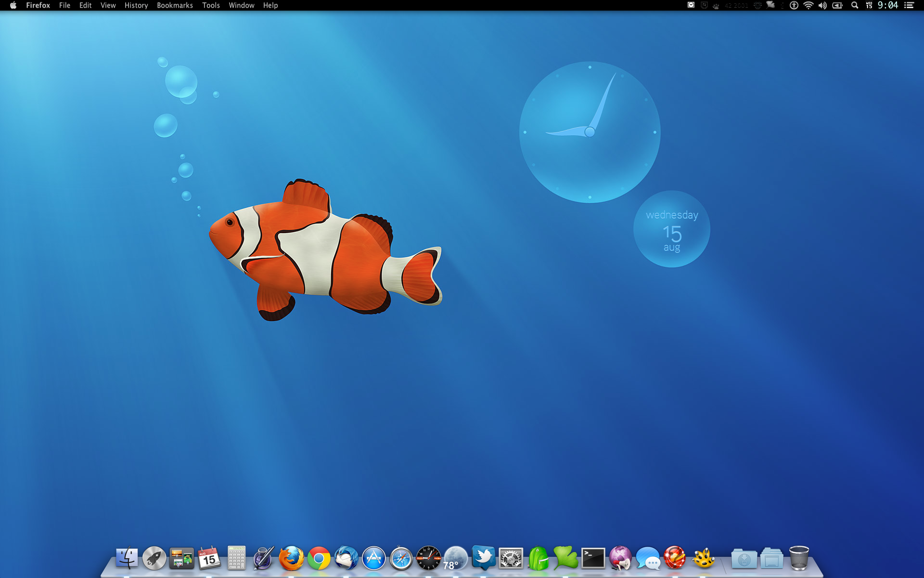Click the paw print menu bar icon
This screenshot has height=578, width=924.
coord(716,6)
